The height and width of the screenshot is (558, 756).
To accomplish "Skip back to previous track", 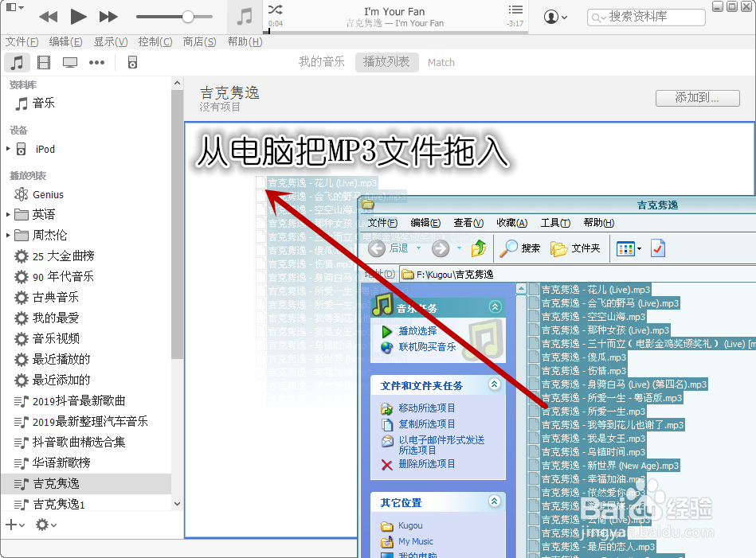I will tap(49, 17).
